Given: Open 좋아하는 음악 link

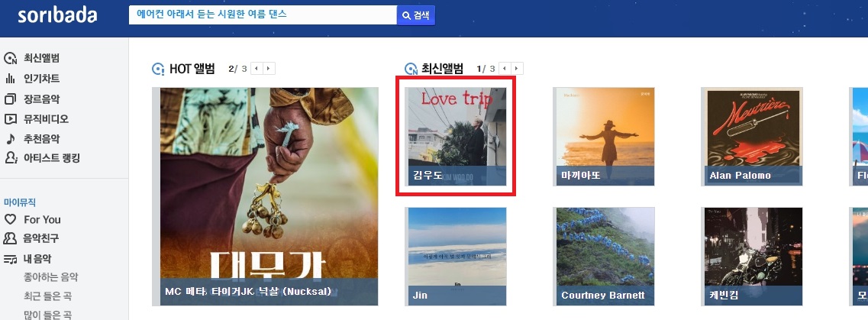Looking at the screenshot, I should [x=51, y=276].
